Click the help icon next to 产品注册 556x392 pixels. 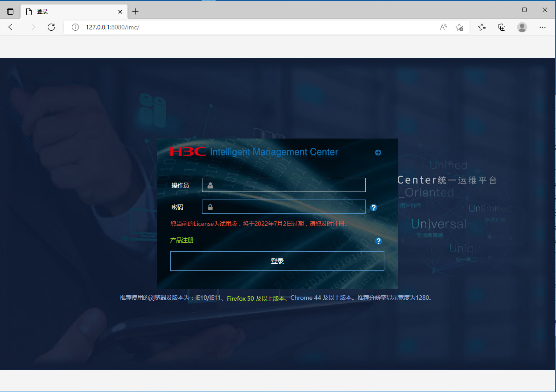pos(379,241)
